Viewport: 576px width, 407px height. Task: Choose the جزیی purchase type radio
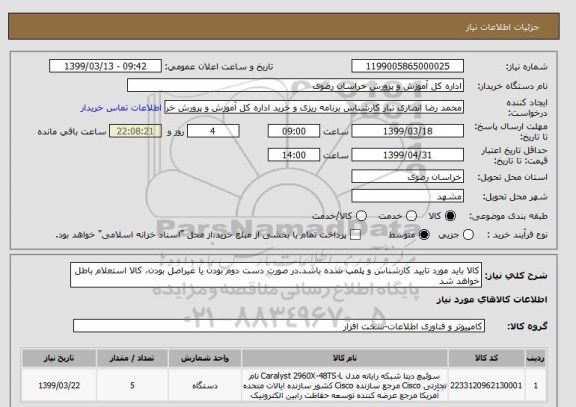pos(468,235)
